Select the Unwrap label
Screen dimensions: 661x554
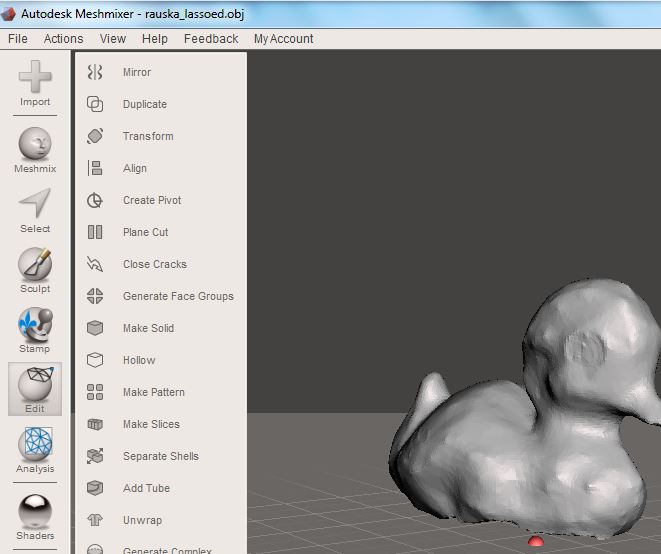point(142,520)
